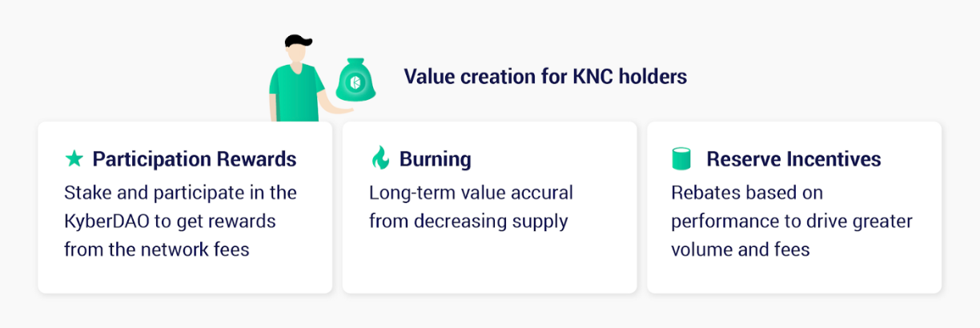The height and width of the screenshot is (328, 980).
Task: Select the Burning heading
Action: (436, 159)
